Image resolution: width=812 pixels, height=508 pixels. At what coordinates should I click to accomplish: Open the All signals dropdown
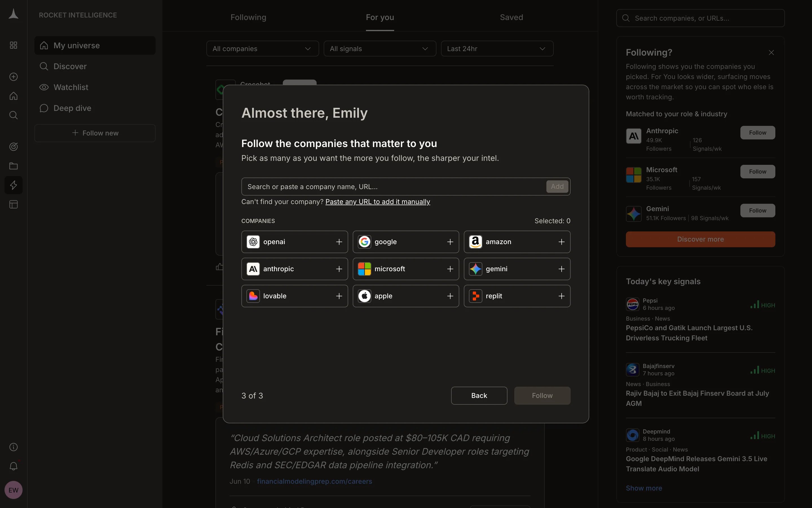(380, 49)
